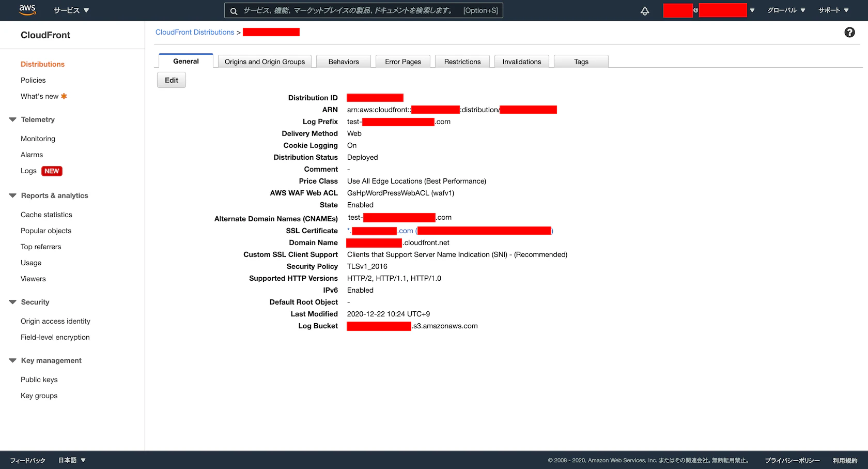Open the 日本語 language selector

coord(71,460)
